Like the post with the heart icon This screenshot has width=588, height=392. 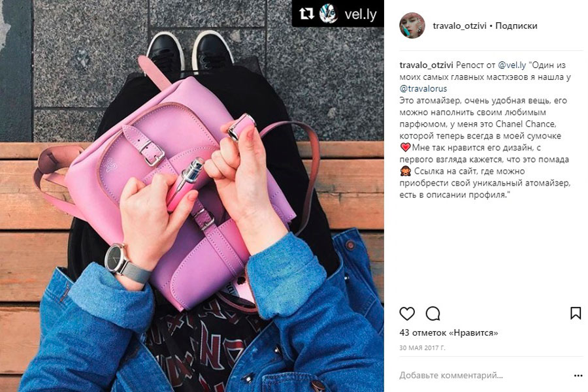click(407, 314)
